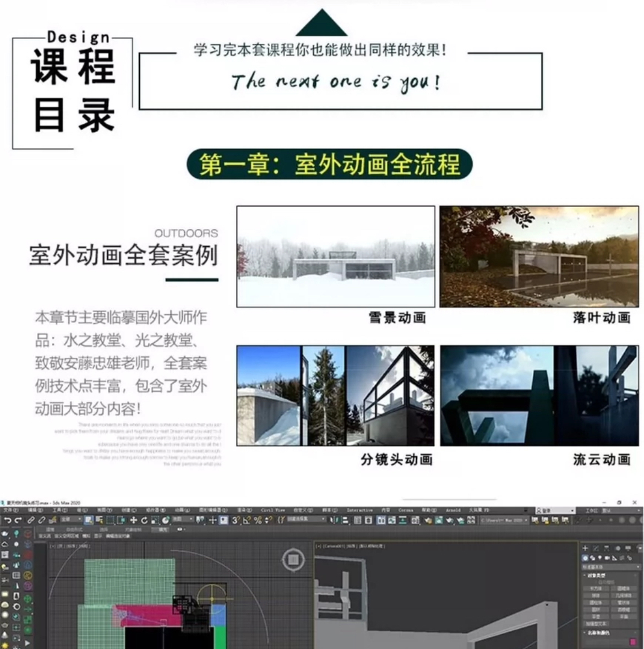Image resolution: width=644 pixels, height=649 pixels.
Task: Open the Schematic View icon
Action: click(403, 520)
